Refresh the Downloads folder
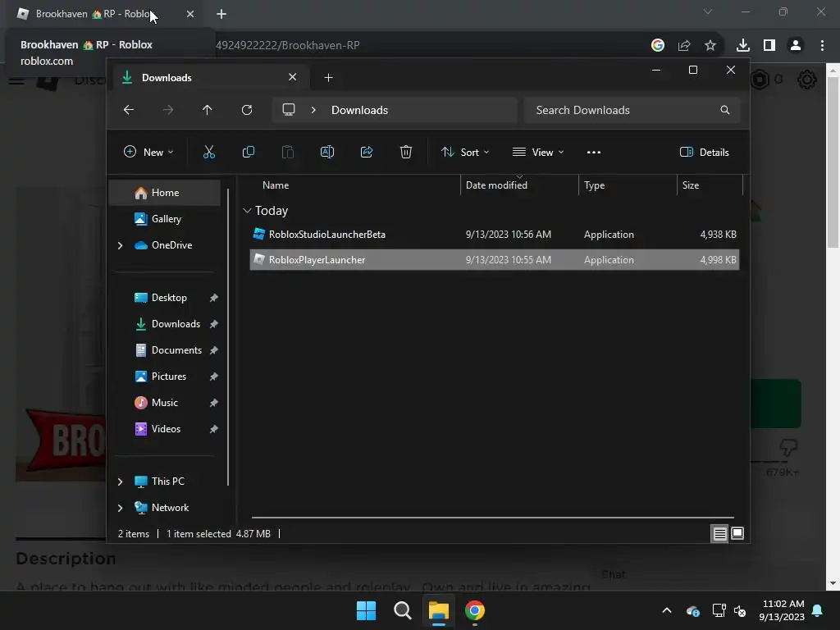The width and height of the screenshot is (840, 630). tap(247, 110)
